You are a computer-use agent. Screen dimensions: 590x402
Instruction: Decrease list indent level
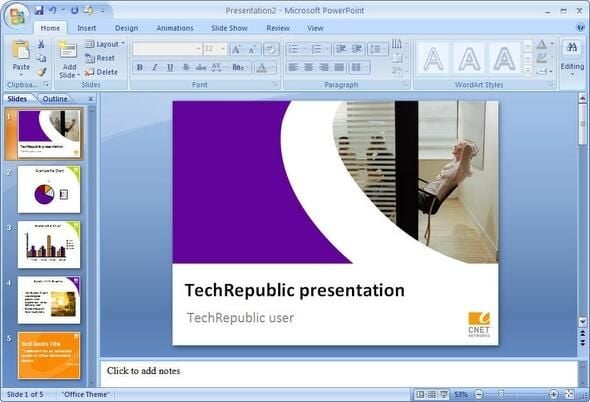(341, 49)
